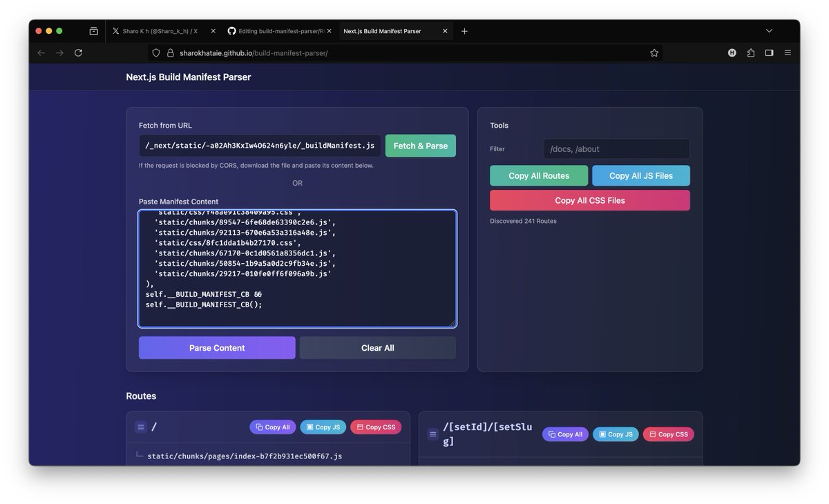Click the Fetch & Parse button
Screen dimensions: 829x504
[x=421, y=146]
